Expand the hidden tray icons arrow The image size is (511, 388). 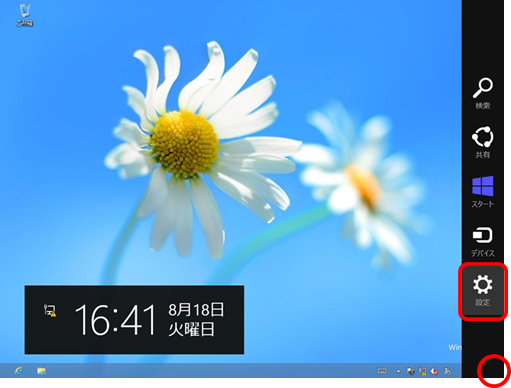pyautogui.click(x=398, y=371)
